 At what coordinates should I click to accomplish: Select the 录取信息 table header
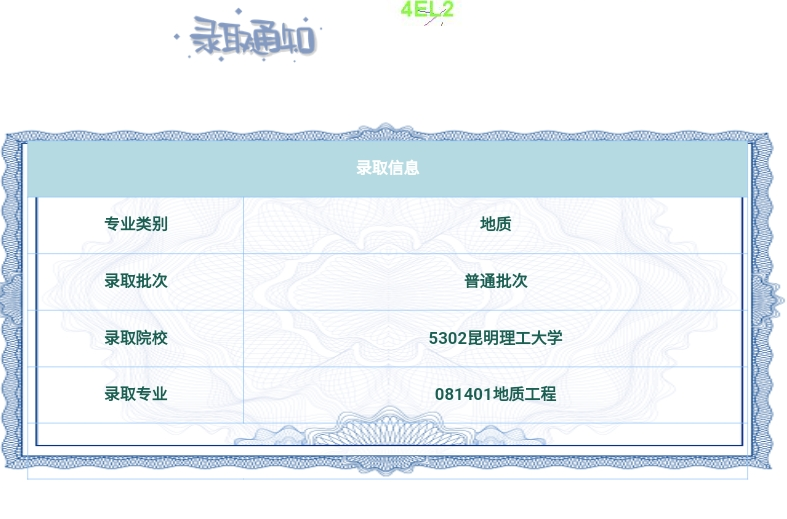coord(387,168)
